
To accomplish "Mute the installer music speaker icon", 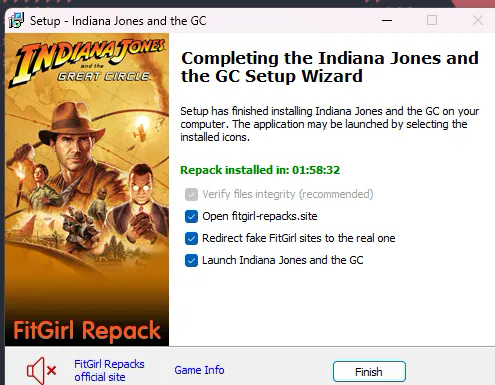I will click(x=41, y=370).
